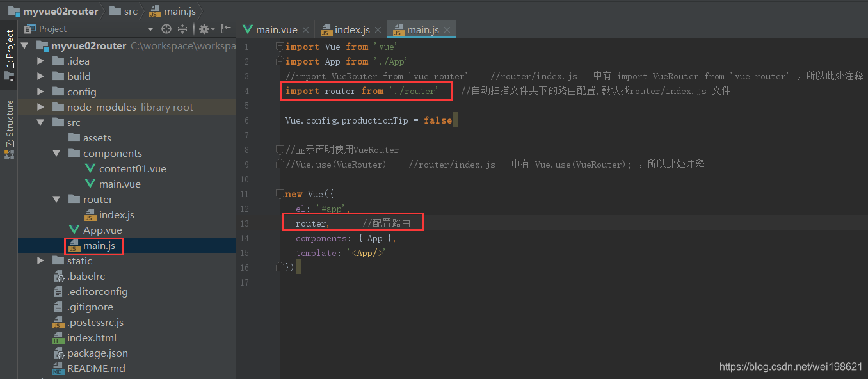Select package.json in the project tree

[x=97, y=353]
